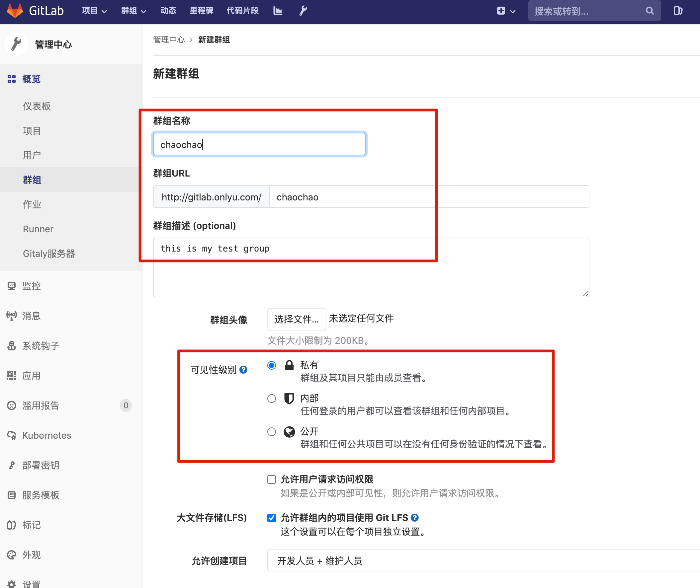Click the 群组URL path input field
Viewport: 700px width, 588px height.
pyautogui.click(x=429, y=197)
